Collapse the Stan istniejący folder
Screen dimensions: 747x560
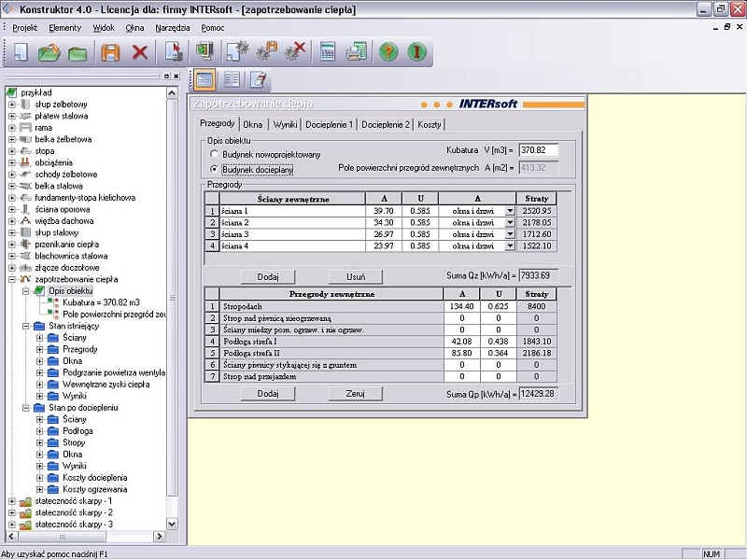coord(26,326)
